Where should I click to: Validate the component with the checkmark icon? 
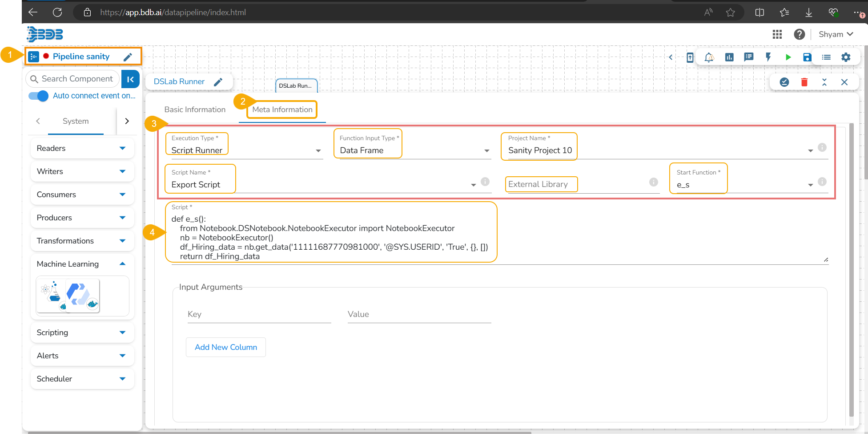(x=784, y=82)
